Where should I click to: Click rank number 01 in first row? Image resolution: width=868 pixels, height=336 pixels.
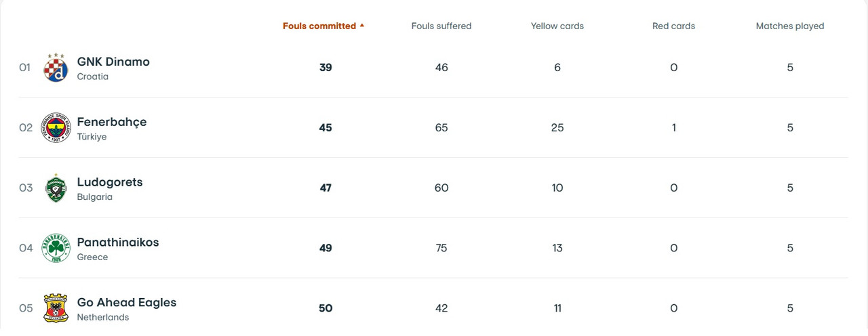[x=24, y=68]
